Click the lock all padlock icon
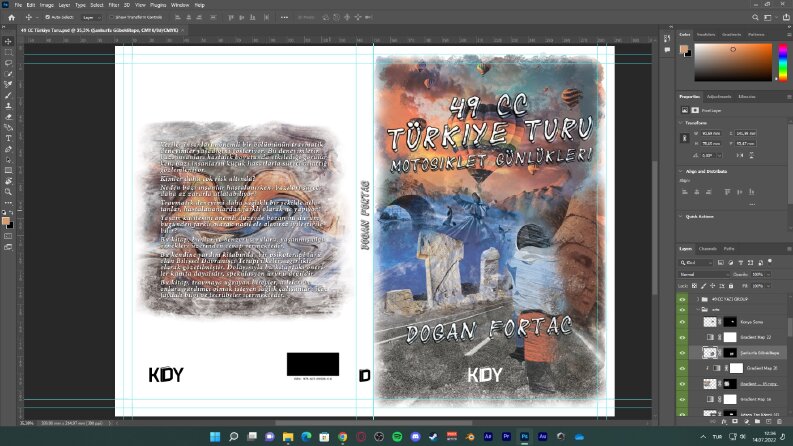The image size is (793, 446). point(731,286)
